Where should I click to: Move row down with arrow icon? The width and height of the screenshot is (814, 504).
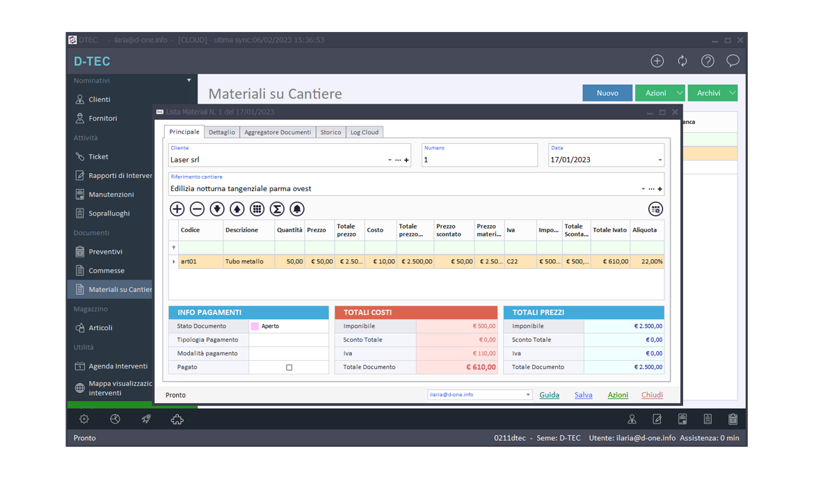click(x=217, y=209)
